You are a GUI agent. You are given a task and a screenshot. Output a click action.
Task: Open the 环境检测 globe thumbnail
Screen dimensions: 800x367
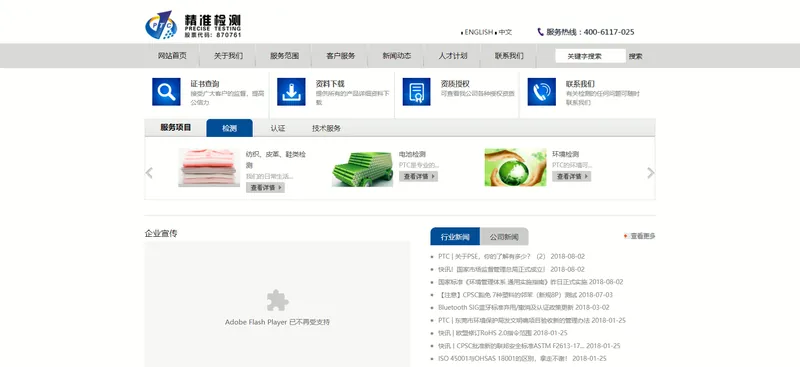(515, 167)
